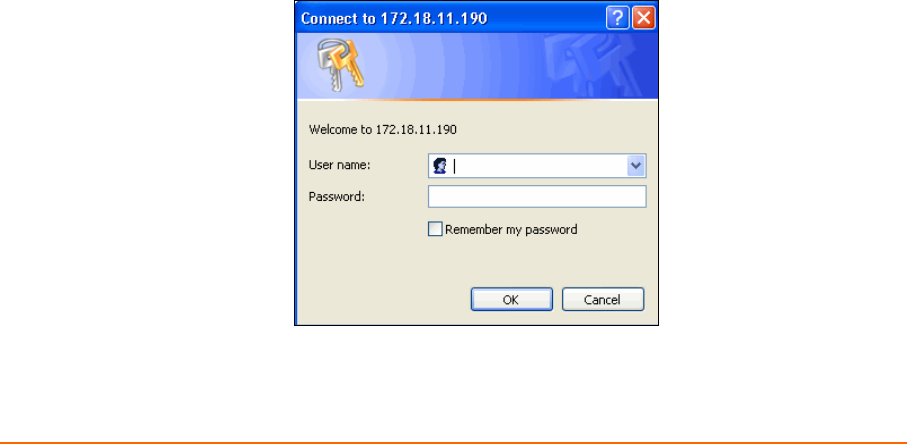Dismiss the dialog with the Cancel button
907x444 pixels.
[x=603, y=299]
